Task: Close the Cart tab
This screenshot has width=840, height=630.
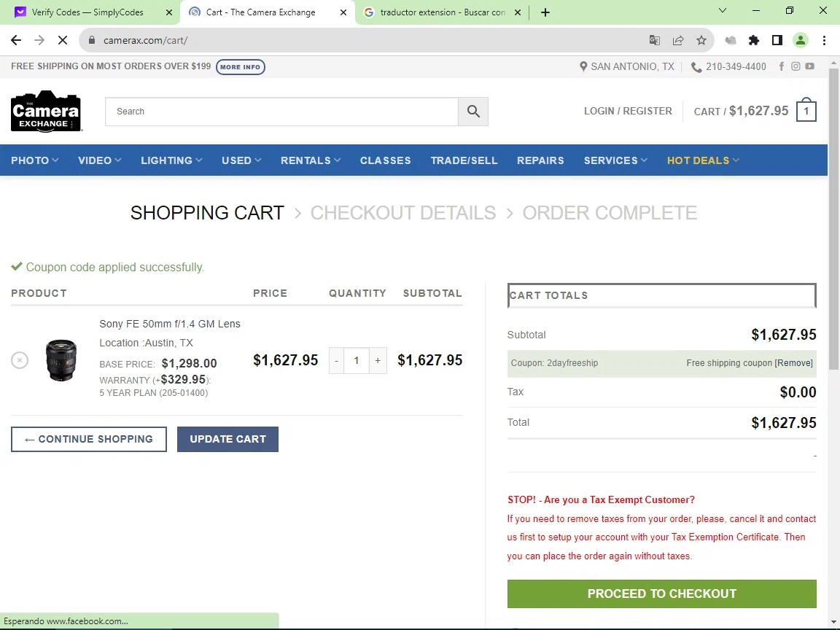Action: coord(343,12)
